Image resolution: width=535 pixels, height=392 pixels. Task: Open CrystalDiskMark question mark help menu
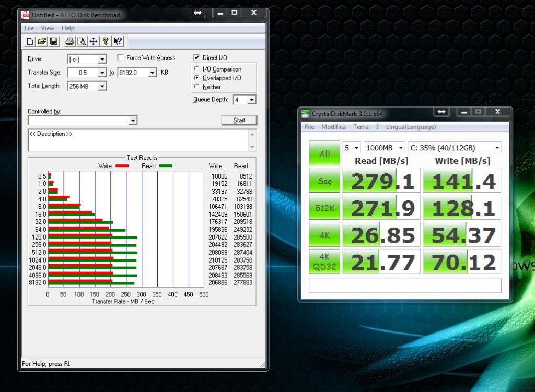pos(377,127)
